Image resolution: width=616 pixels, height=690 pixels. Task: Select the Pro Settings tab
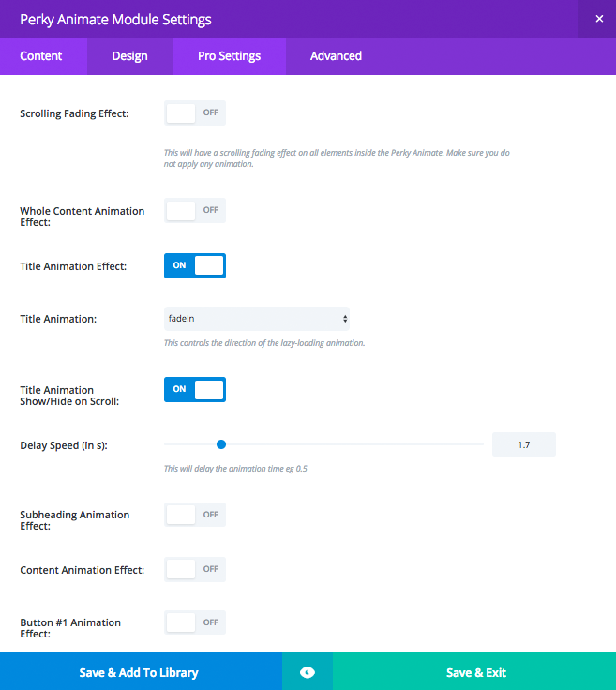tap(229, 56)
